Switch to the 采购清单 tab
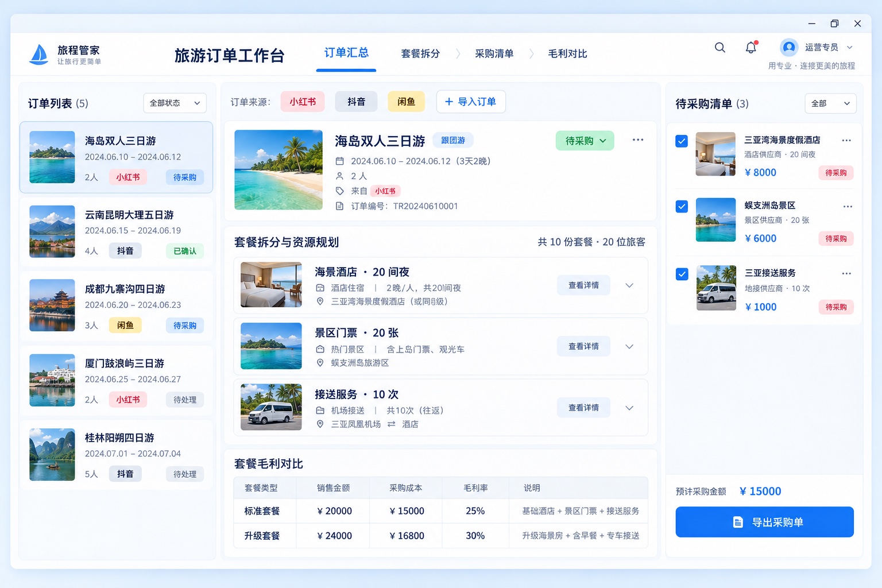The width and height of the screenshot is (882, 588). (x=494, y=53)
